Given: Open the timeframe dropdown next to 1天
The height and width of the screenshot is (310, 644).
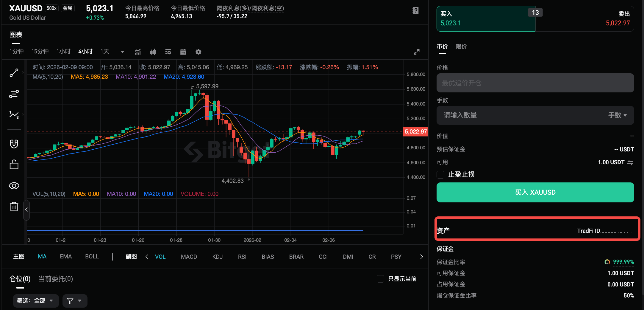Looking at the screenshot, I should pos(122,52).
